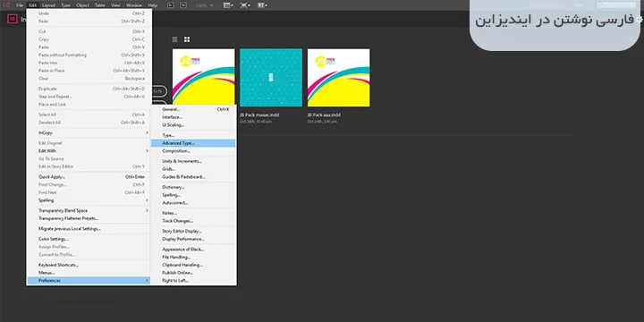The image size is (644, 322).
Task: Open Grids preferences
Action: (193, 169)
